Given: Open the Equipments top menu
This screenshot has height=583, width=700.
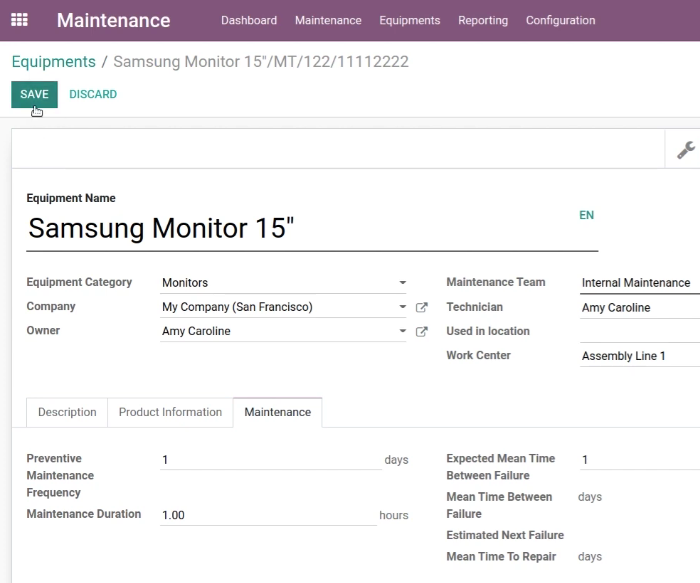Looking at the screenshot, I should click(x=409, y=20).
